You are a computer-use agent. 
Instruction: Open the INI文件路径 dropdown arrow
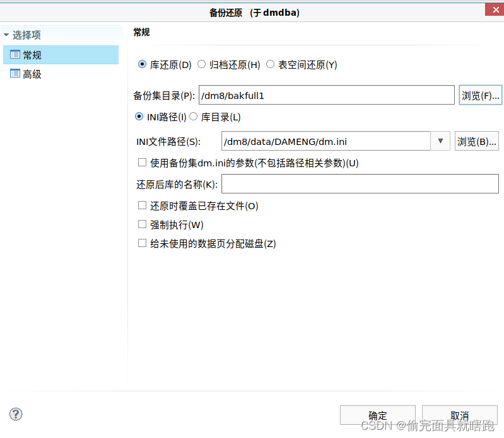440,141
